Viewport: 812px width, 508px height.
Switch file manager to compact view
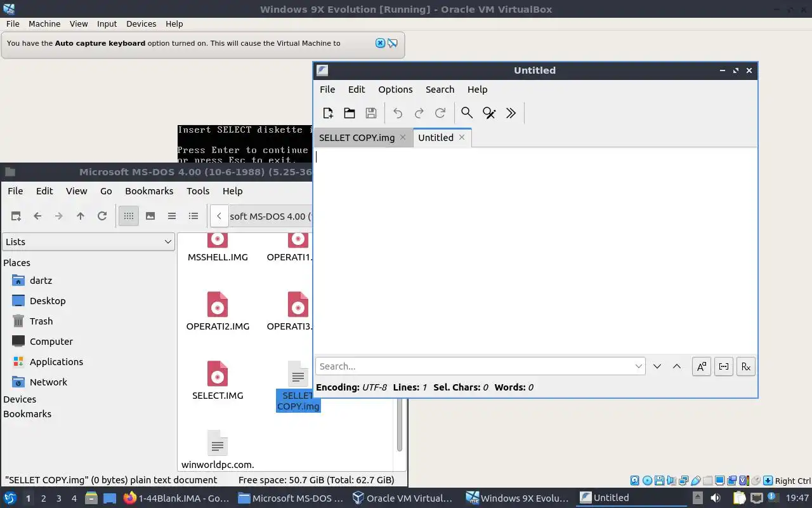coord(172,216)
